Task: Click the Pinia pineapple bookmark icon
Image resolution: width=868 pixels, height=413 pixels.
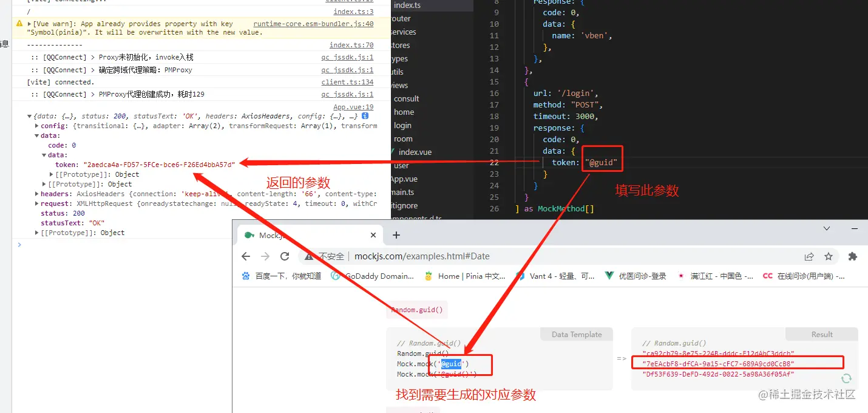Action: coord(429,276)
